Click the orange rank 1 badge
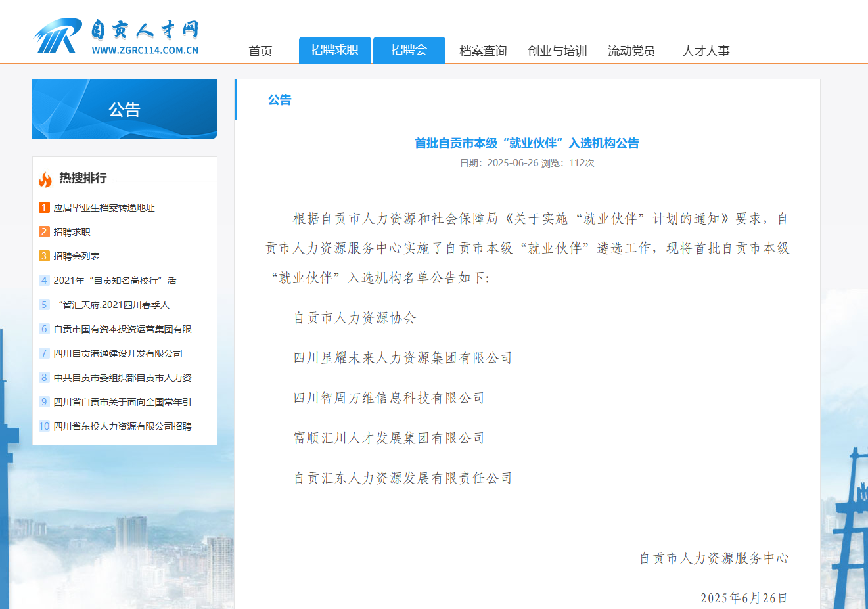The width and height of the screenshot is (868, 609). [x=44, y=208]
